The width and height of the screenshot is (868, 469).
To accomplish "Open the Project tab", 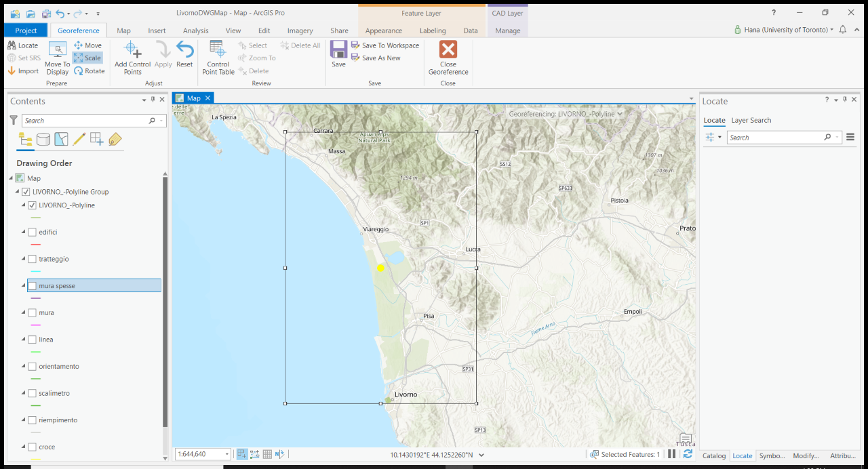I will click(26, 30).
